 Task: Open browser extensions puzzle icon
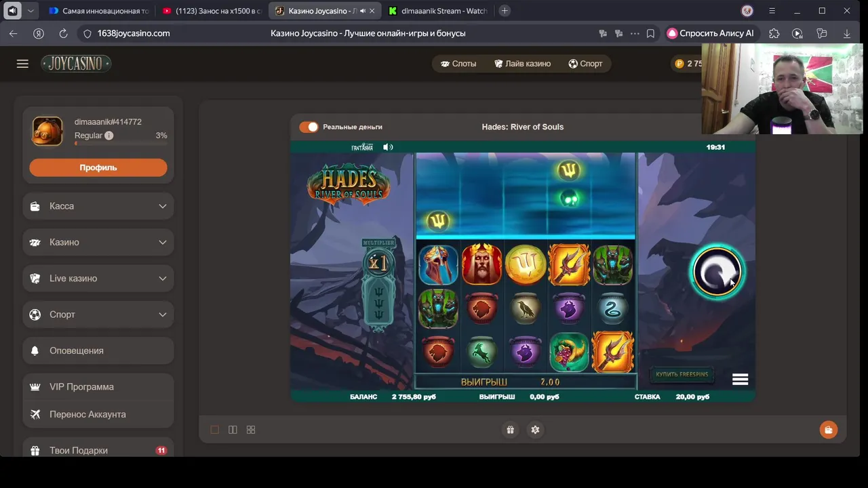pyautogui.click(x=774, y=33)
